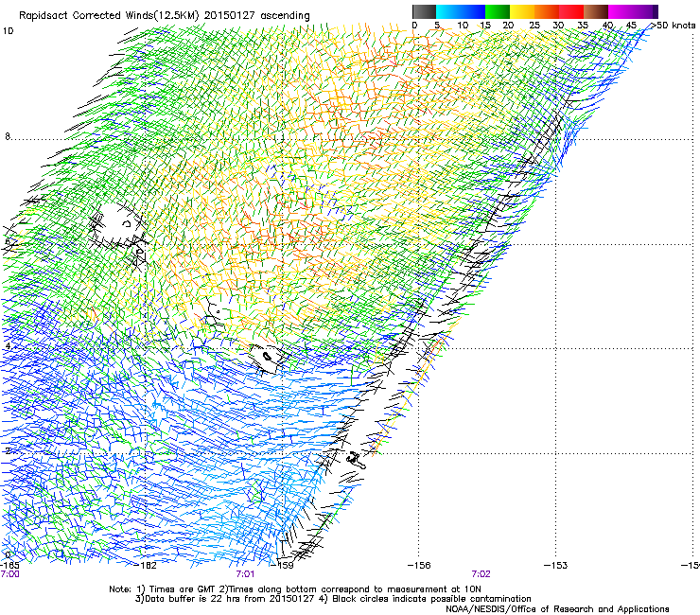Click the purple time label '7:01'
Viewport: 700px width, 615px height.
(245, 574)
